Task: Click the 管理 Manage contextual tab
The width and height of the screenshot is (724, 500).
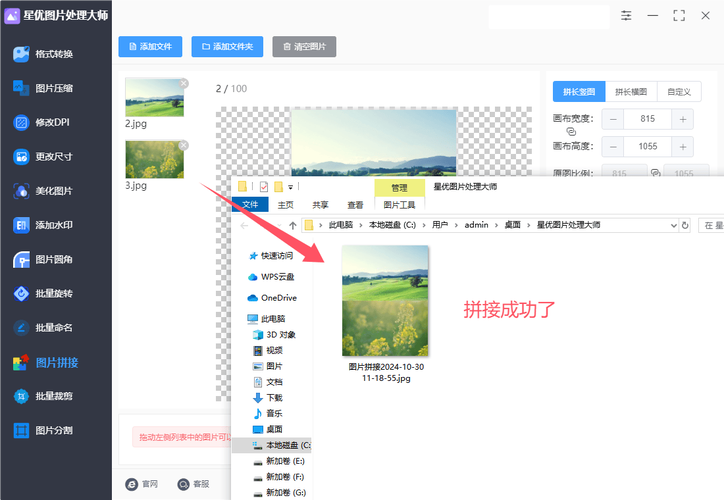Action: tap(399, 188)
